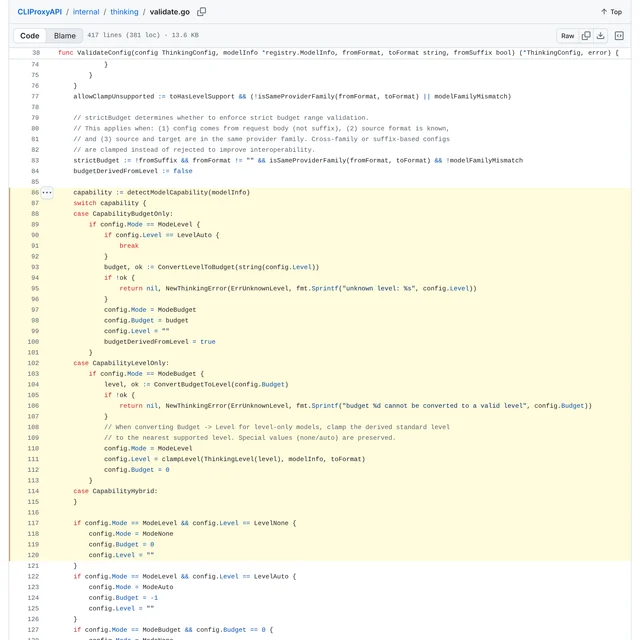Copy file path icon next to validate.go
This screenshot has width=640, height=640.
pos(201,12)
